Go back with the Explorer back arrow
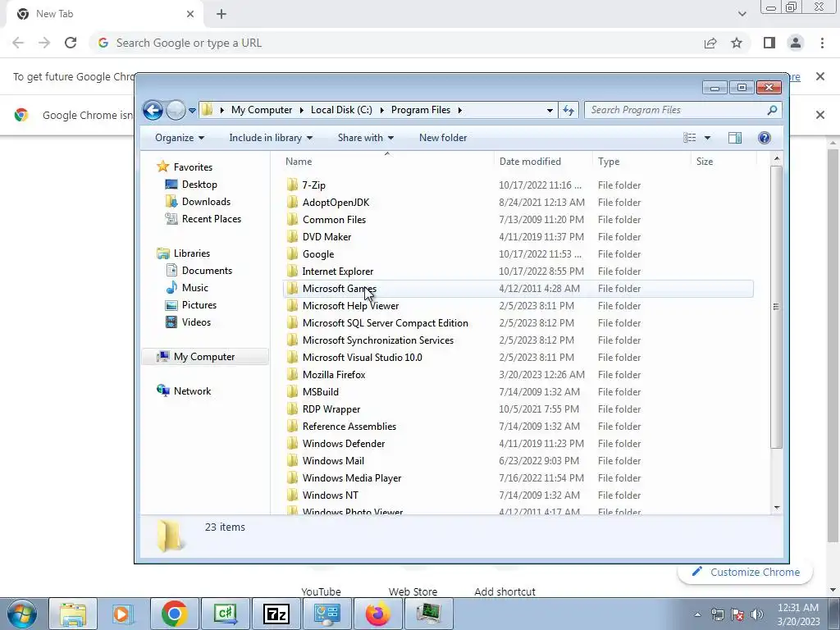The height and width of the screenshot is (630, 840). [153, 111]
